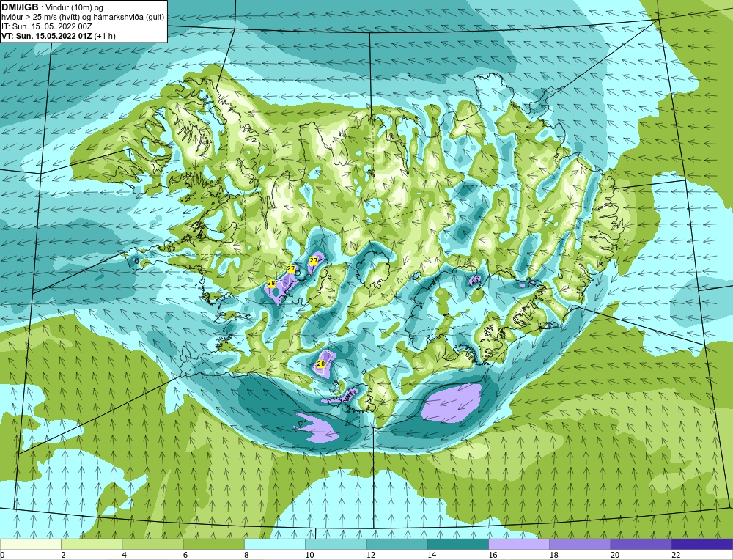Select the 2–4 m/s light green legend swatch
This screenshot has height=560, width=733.
pyautogui.click(x=92, y=544)
